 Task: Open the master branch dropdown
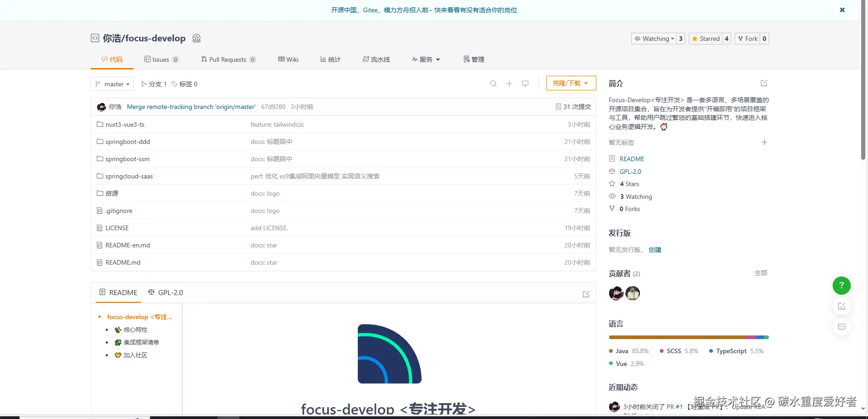coord(112,84)
